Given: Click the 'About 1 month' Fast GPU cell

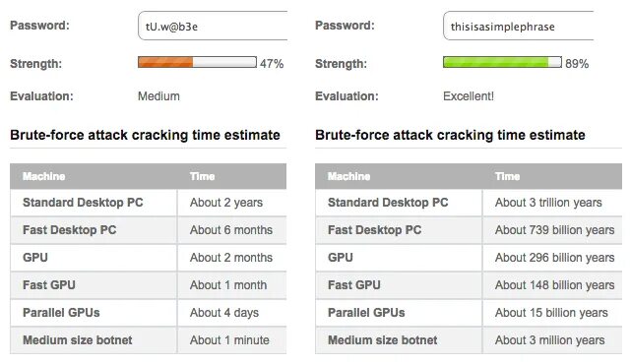Looking at the screenshot, I should tap(232, 285).
